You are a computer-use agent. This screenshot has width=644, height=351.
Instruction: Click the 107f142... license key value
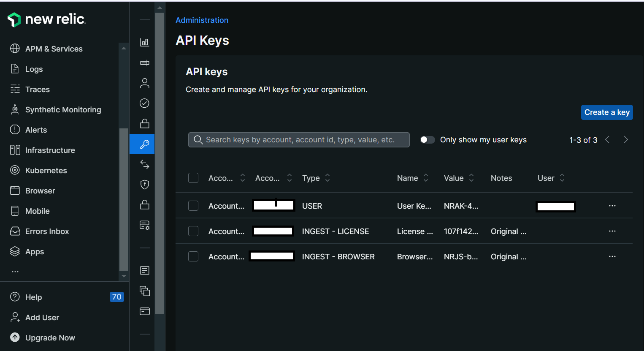(x=461, y=231)
